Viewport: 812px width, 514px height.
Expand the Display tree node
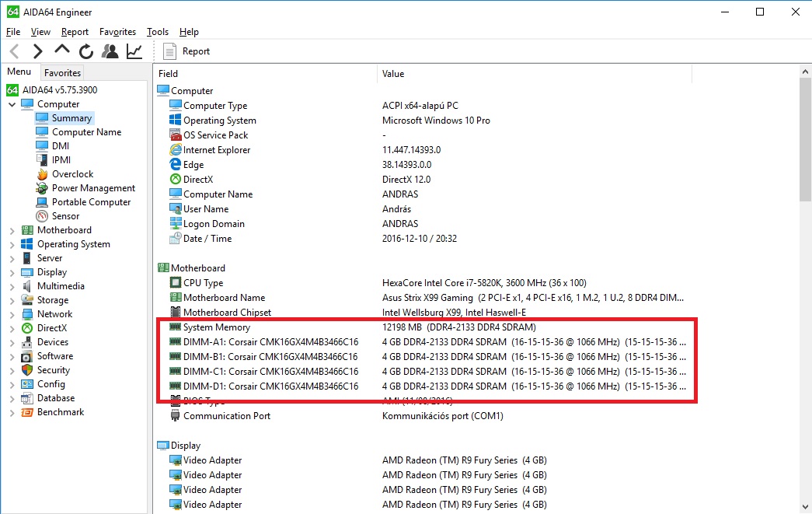pos(12,272)
